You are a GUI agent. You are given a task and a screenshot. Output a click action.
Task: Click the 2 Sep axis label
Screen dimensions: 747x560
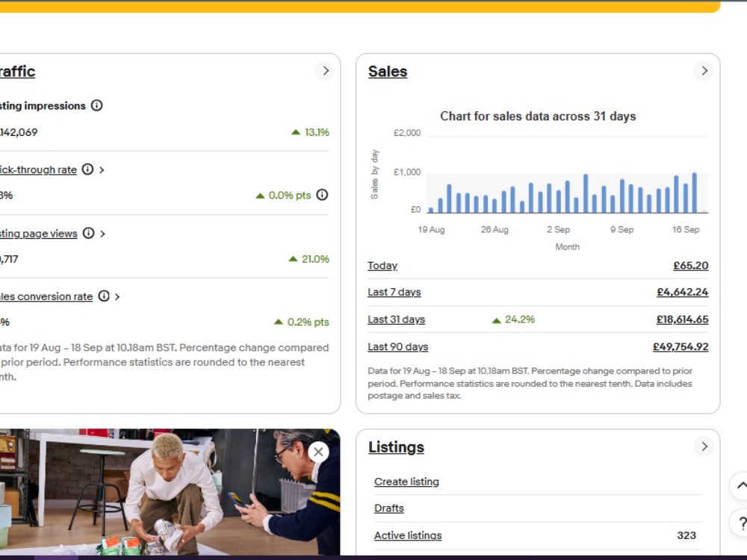[558, 229]
